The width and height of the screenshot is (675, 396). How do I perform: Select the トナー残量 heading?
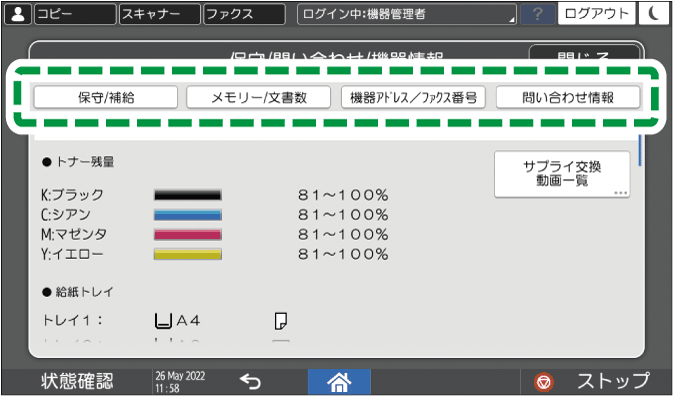point(85,162)
